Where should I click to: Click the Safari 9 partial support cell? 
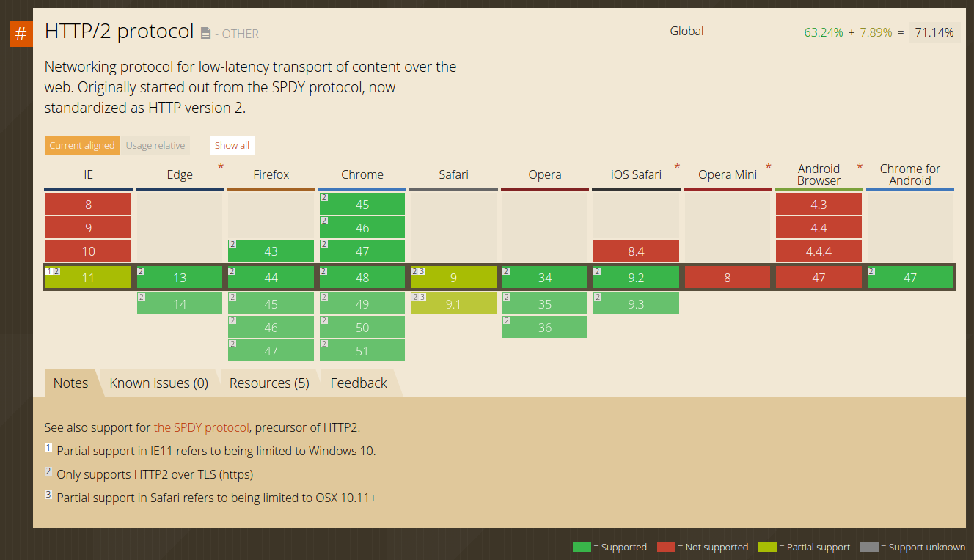click(453, 278)
